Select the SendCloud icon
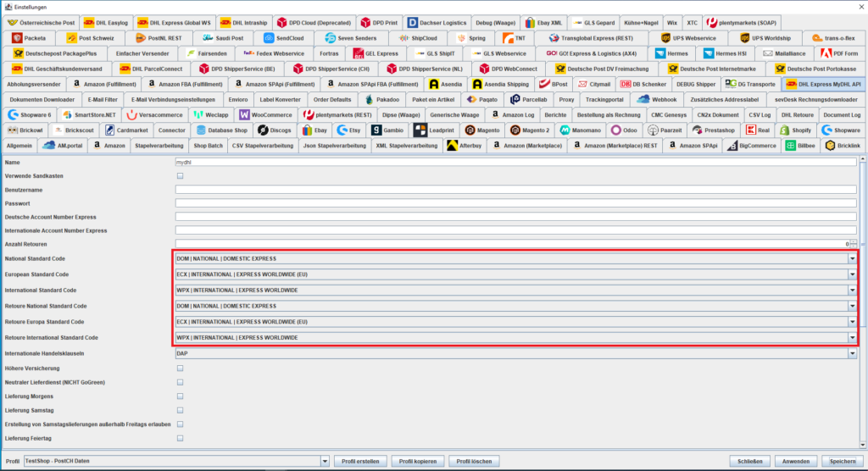868x471 pixels. (x=269, y=38)
